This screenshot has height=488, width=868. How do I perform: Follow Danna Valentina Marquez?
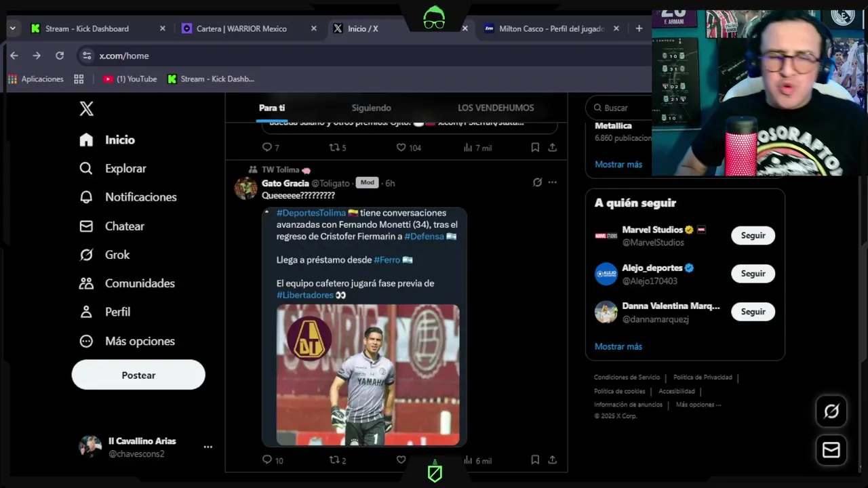[x=753, y=312]
